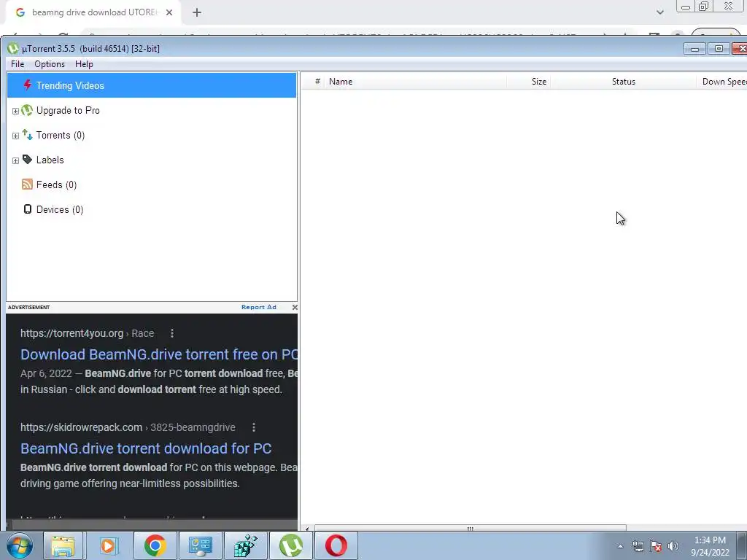Close the advertisement panel

point(295,307)
